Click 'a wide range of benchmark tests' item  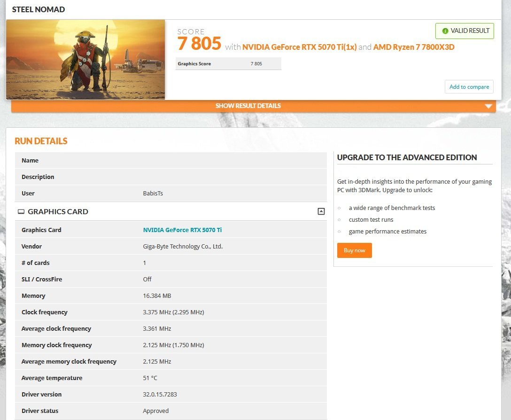coord(392,208)
